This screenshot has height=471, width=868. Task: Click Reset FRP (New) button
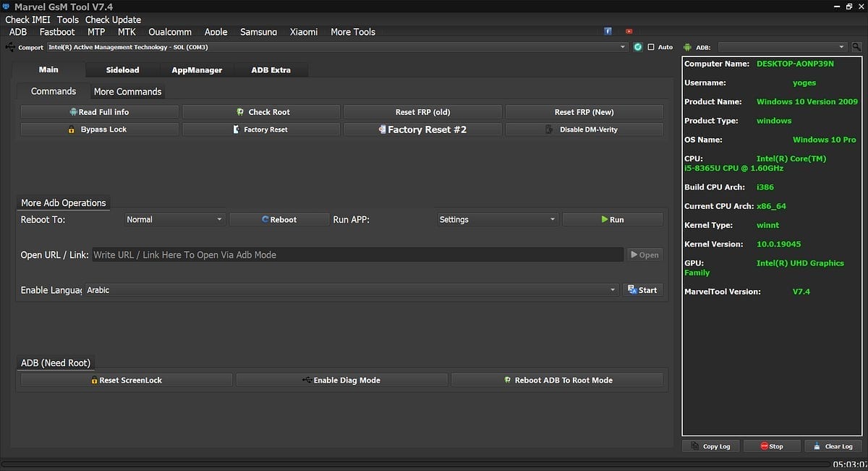pyautogui.click(x=584, y=112)
